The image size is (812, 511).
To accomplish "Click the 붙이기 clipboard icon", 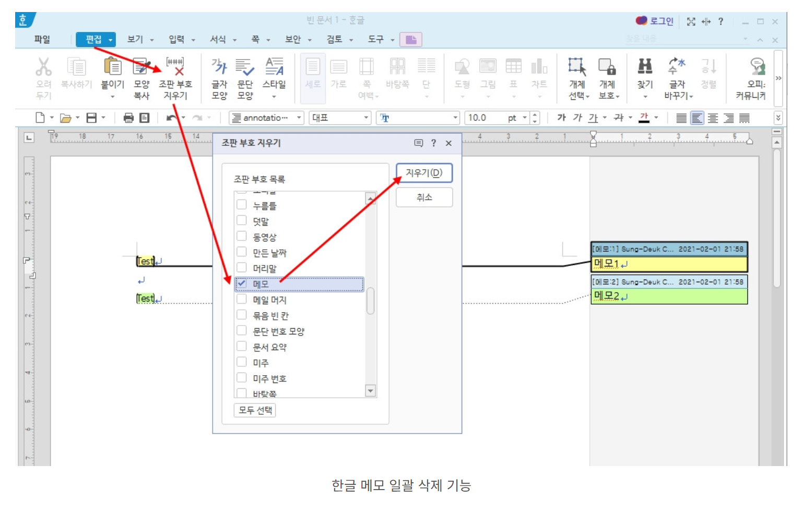I will [x=112, y=67].
